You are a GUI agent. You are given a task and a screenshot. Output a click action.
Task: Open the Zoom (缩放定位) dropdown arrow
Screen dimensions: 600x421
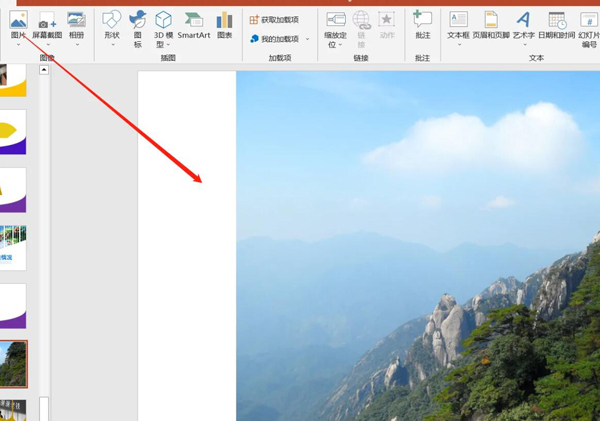[340, 45]
